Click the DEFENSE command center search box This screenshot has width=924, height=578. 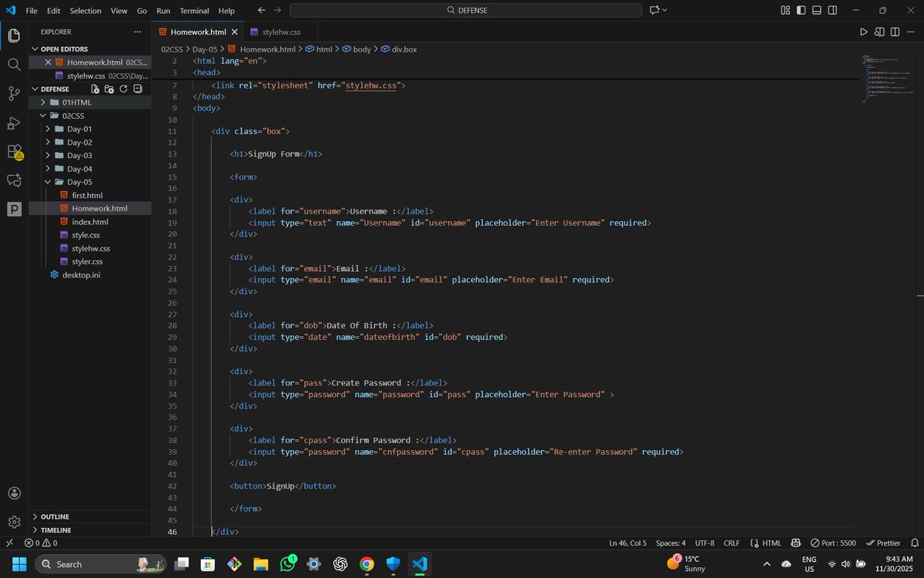pyautogui.click(x=466, y=10)
